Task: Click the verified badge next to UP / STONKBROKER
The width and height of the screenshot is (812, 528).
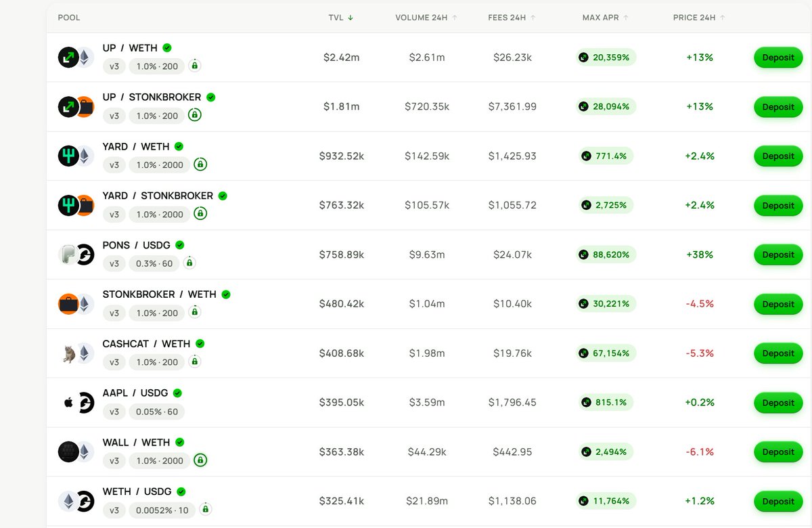Action: tap(211, 97)
